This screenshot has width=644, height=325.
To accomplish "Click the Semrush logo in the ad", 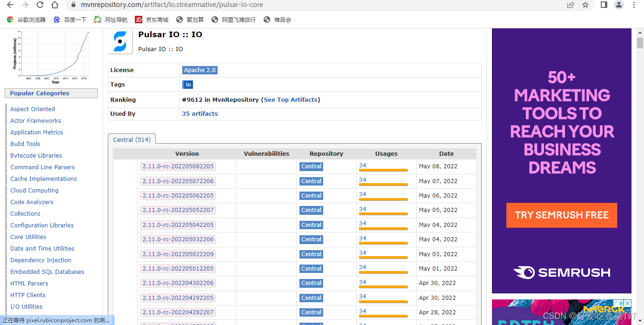I will point(562,272).
